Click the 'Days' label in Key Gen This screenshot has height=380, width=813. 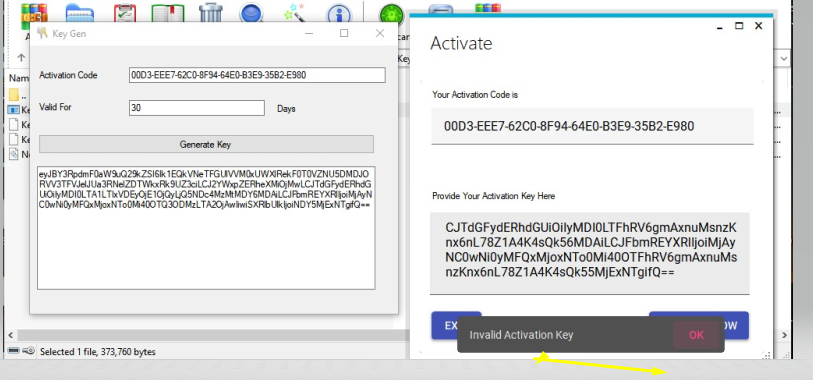[x=286, y=109]
